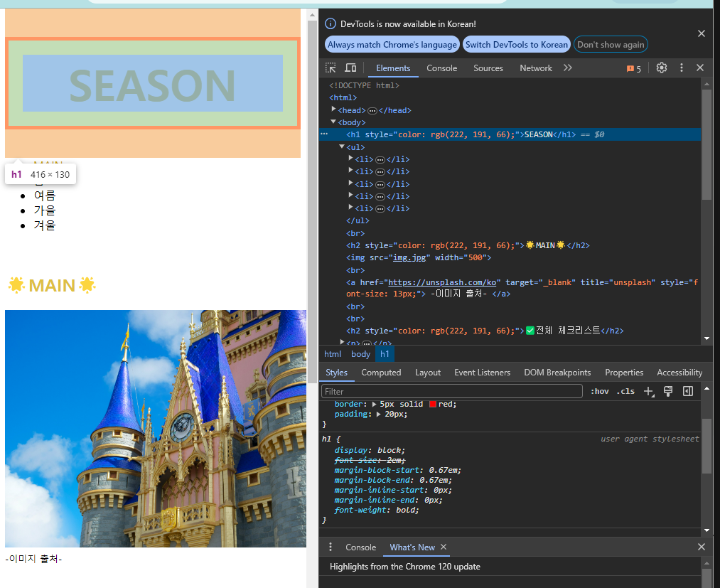Image resolution: width=720 pixels, height=588 pixels.
Task: Close the What's New tab
Action: click(x=444, y=547)
